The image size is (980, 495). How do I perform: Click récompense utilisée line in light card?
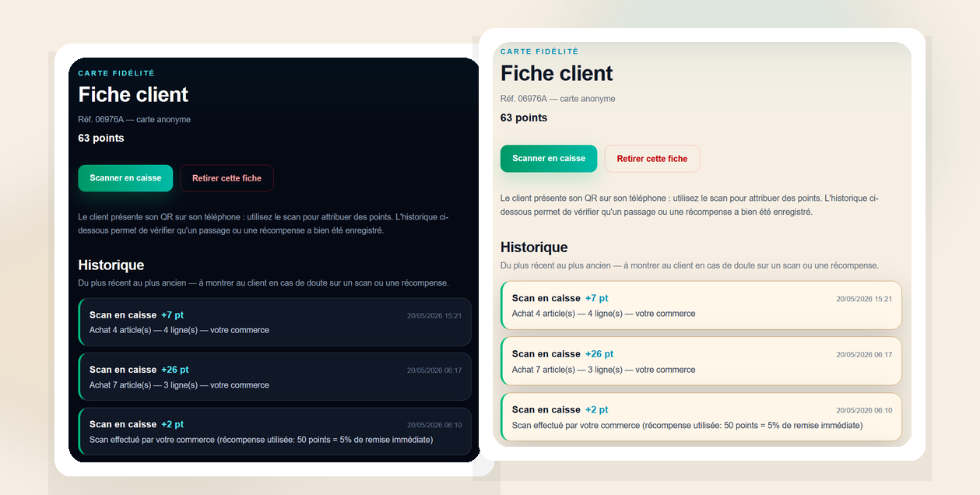coord(687,426)
